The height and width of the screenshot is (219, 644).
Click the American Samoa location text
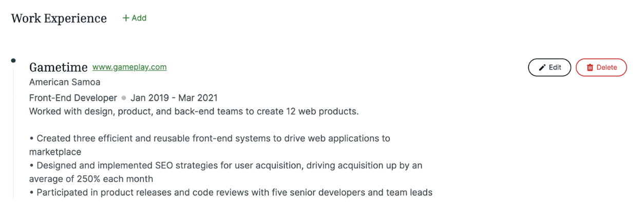pyautogui.click(x=65, y=82)
